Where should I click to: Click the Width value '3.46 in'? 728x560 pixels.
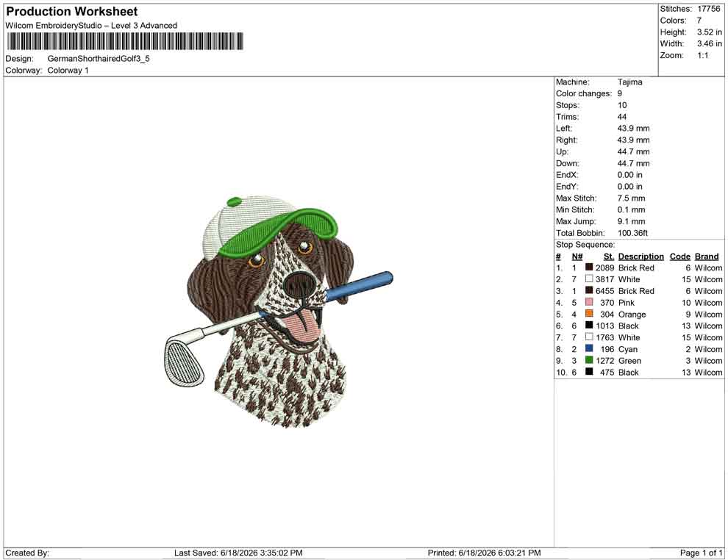point(709,43)
